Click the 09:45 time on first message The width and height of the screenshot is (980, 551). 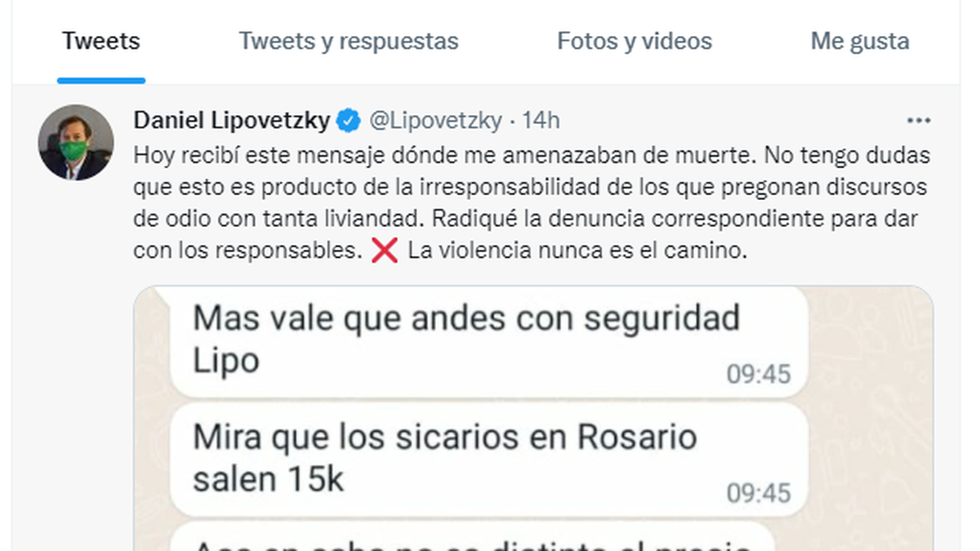[x=759, y=375]
